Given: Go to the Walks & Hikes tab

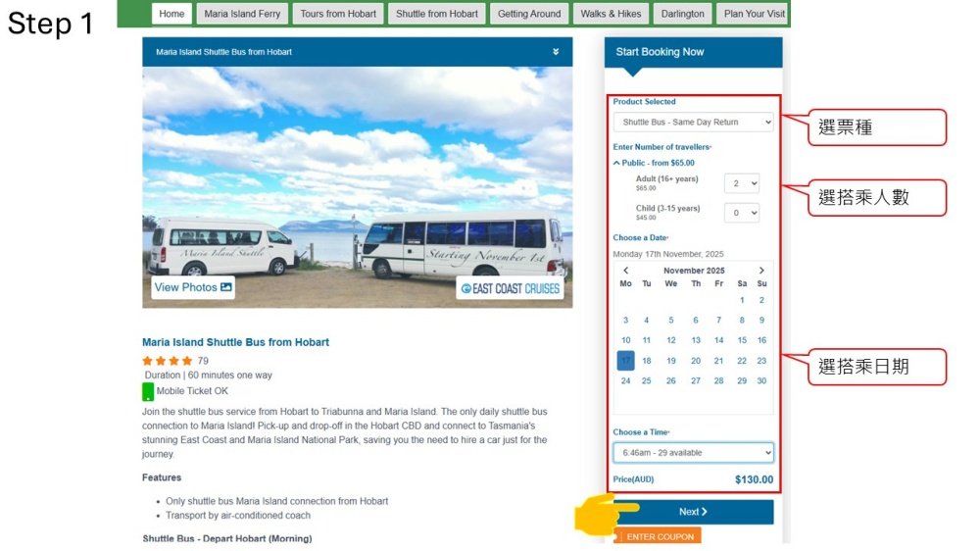Looking at the screenshot, I should 611,14.
